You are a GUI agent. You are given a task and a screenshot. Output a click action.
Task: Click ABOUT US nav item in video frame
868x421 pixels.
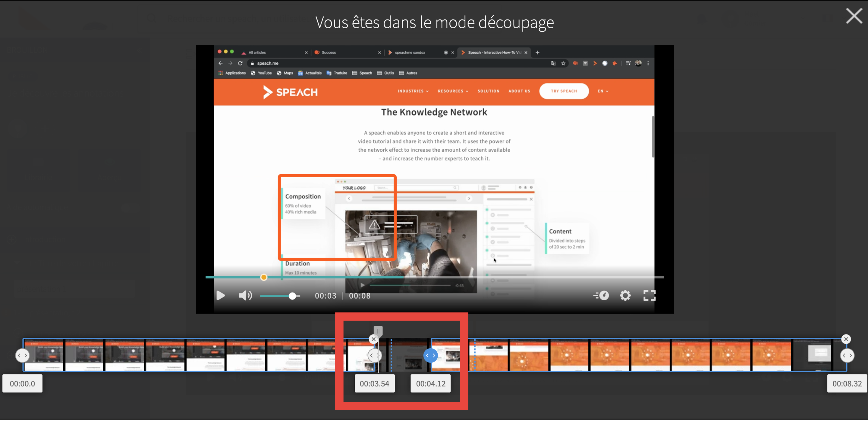click(x=519, y=91)
